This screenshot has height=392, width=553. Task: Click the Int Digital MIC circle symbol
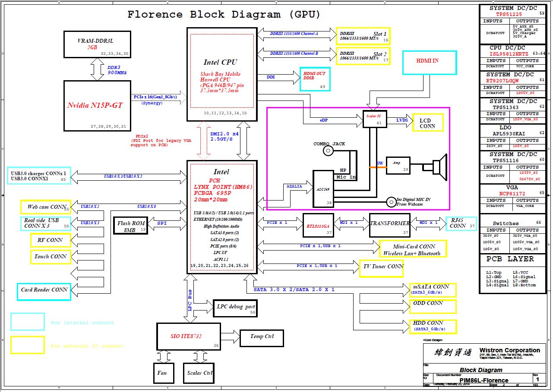coord(391,201)
